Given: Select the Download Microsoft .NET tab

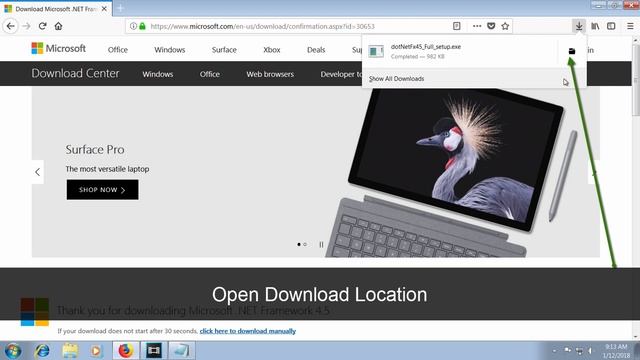Looking at the screenshot, I should (56, 9).
